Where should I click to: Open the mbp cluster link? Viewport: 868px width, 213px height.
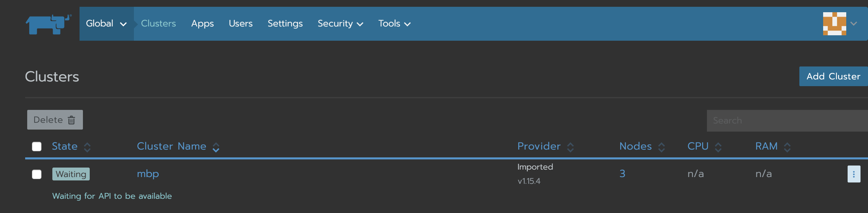[x=147, y=174]
